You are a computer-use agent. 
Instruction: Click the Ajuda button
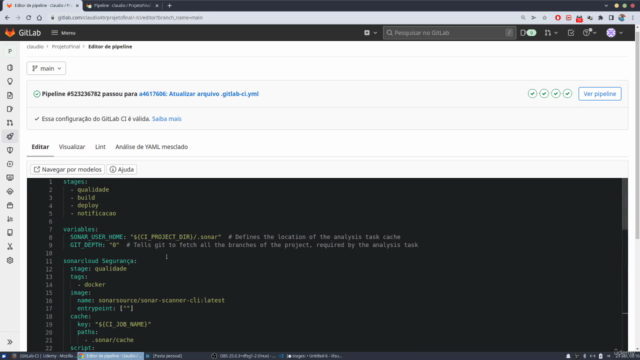[x=122, y=169]
